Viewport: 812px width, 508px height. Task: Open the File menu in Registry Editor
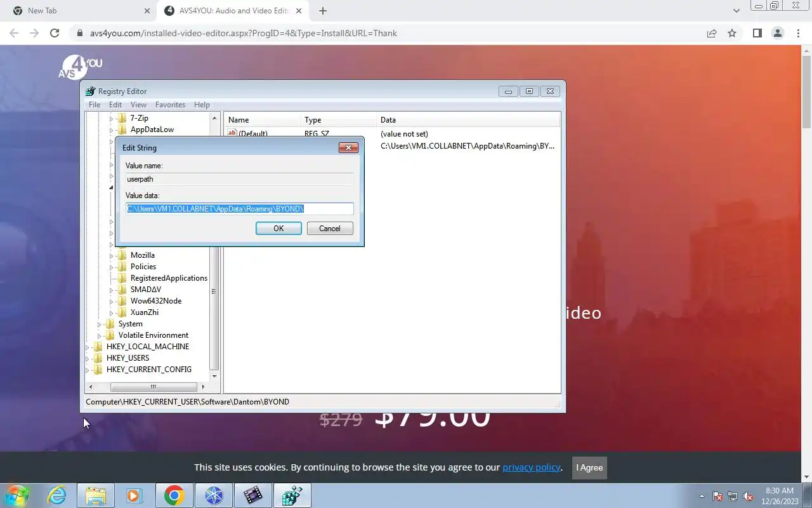pos(95,105)
